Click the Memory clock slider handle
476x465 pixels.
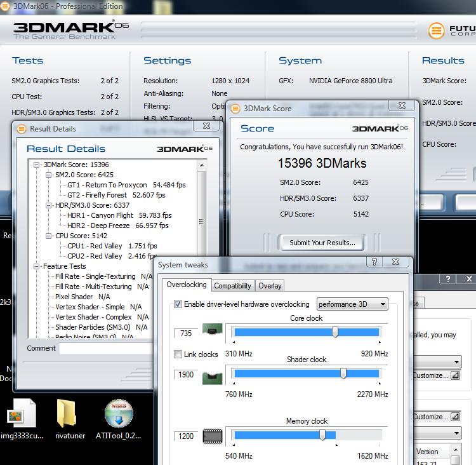coord(322,435)
